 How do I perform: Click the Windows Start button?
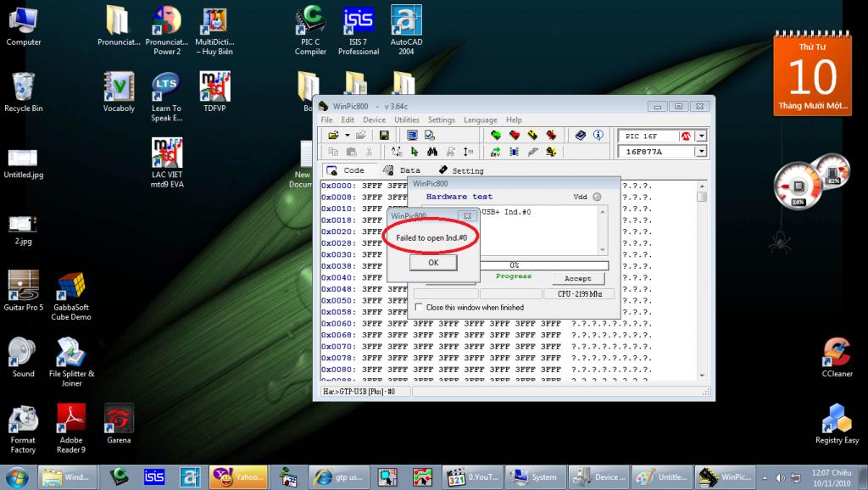17,477
